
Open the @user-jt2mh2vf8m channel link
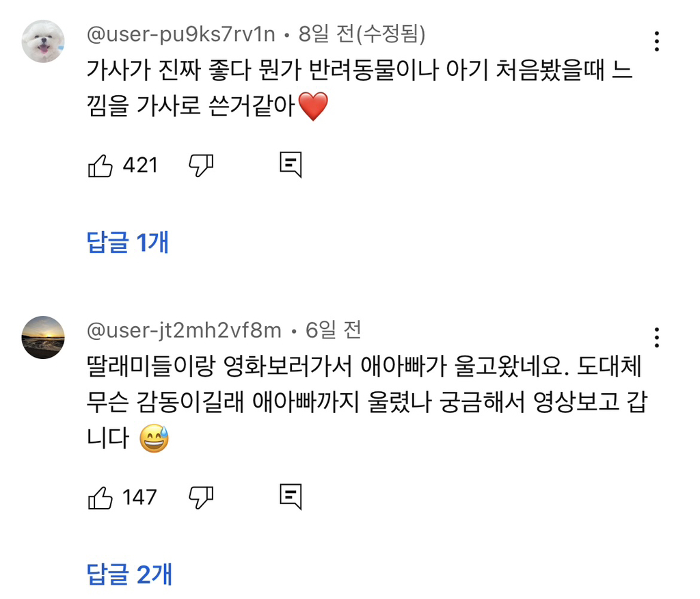pyautogui.click(x=184, y=331)
